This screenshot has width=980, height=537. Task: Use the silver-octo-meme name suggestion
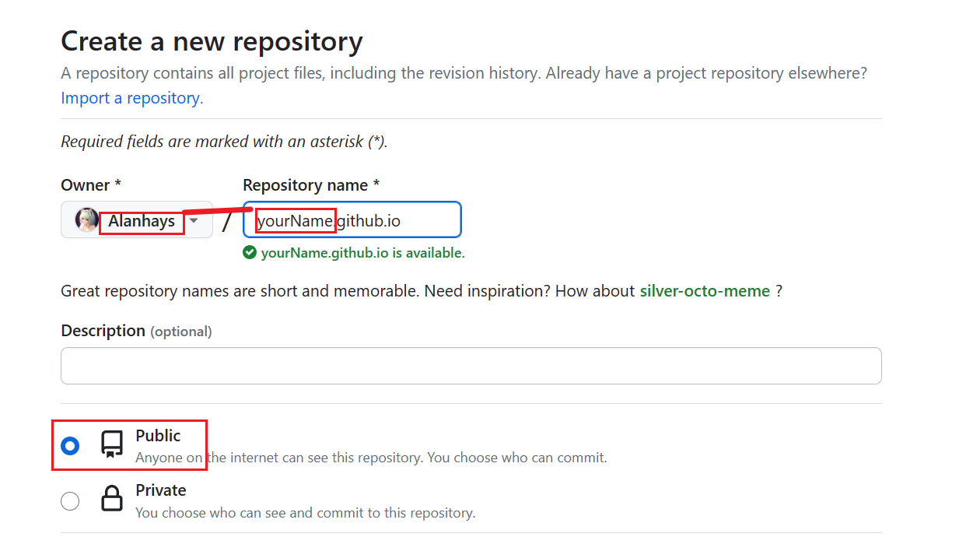705,291
